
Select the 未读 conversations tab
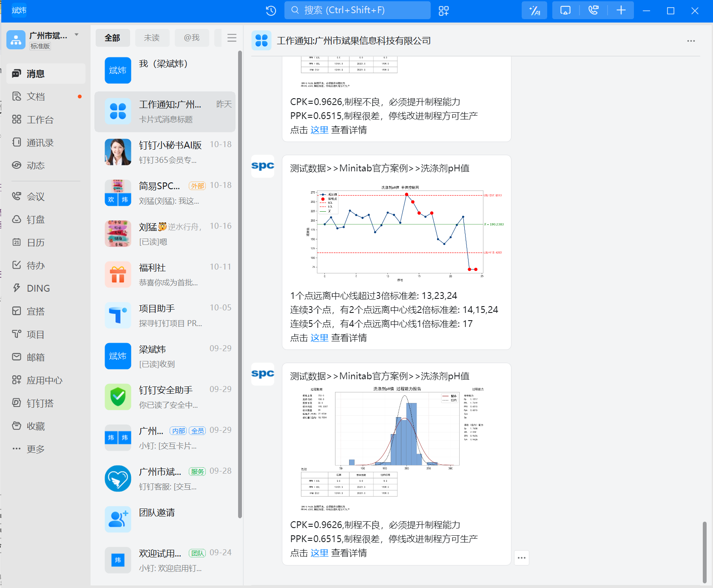tap(152, 38)
